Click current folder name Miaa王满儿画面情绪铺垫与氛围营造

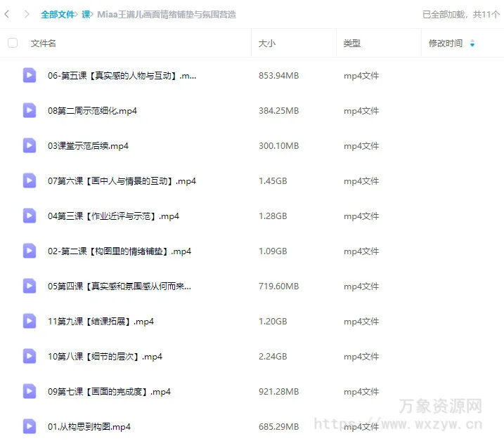coord(167,15)
